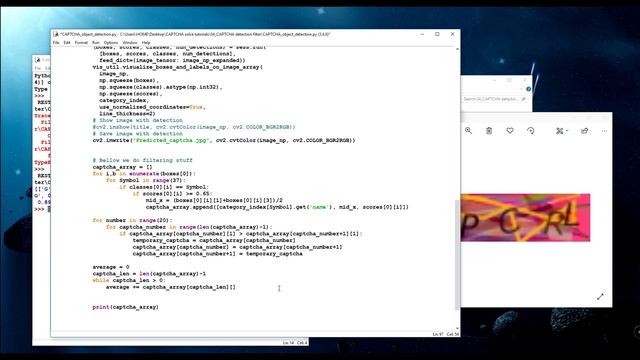Minimize the IDLE editor window
The height and width of the screenshot is (360, 640).
point(422,34)
